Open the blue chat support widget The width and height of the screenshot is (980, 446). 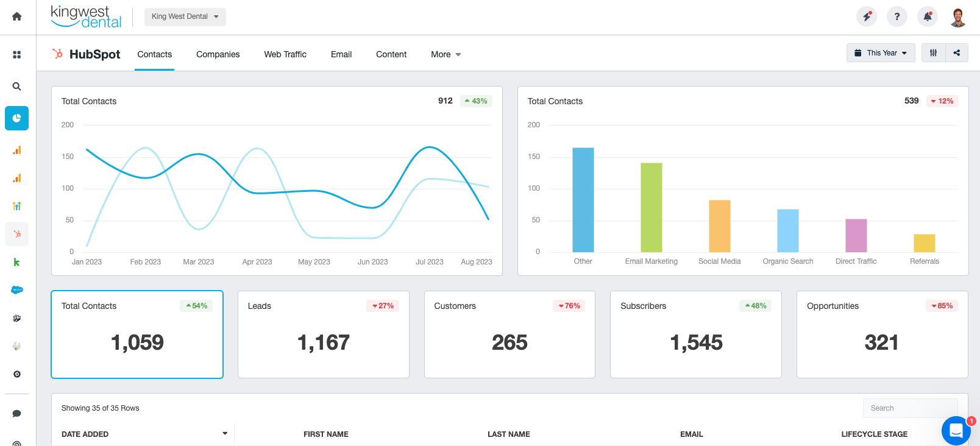[956, 431]
